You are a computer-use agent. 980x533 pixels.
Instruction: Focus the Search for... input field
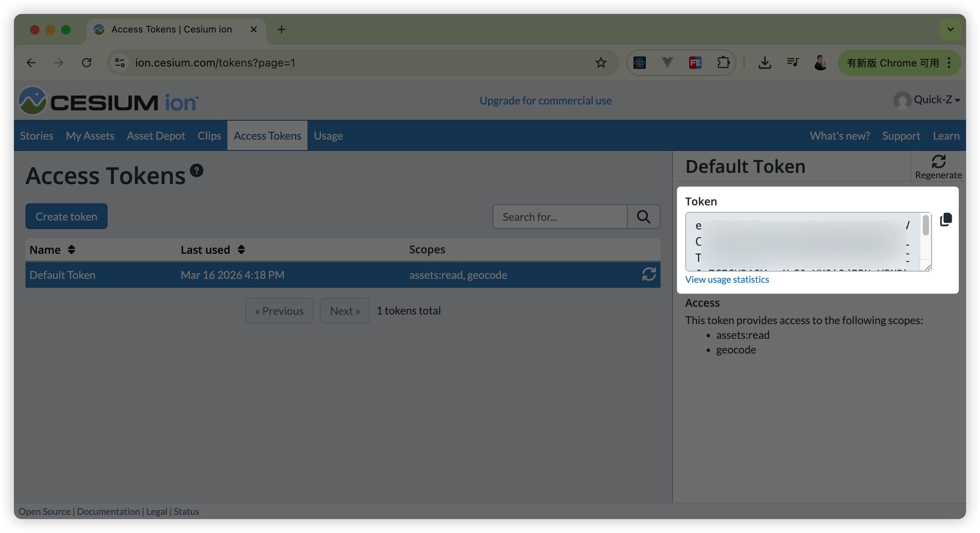coord(560,217)
